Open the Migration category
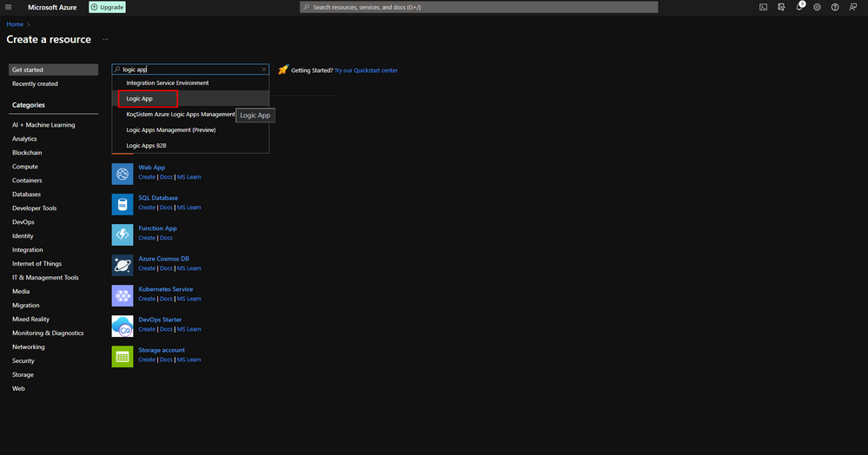868x455 pixels. [x=25, y=305]
